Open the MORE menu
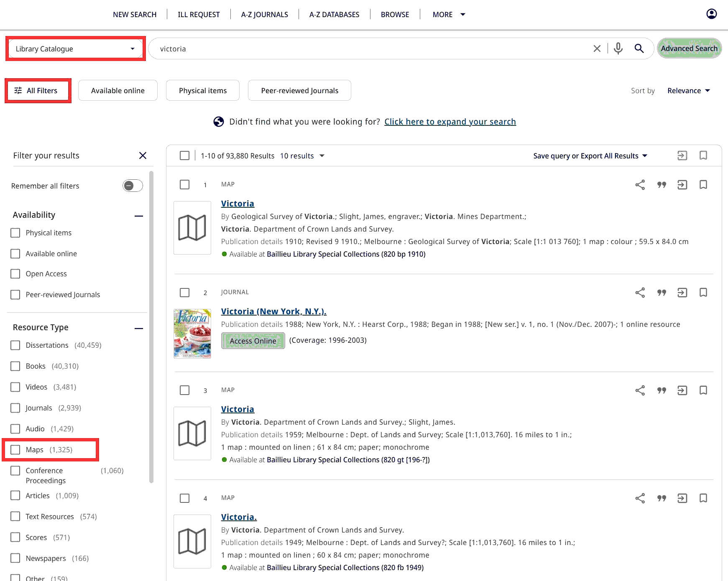 click(x=449, y=15)
